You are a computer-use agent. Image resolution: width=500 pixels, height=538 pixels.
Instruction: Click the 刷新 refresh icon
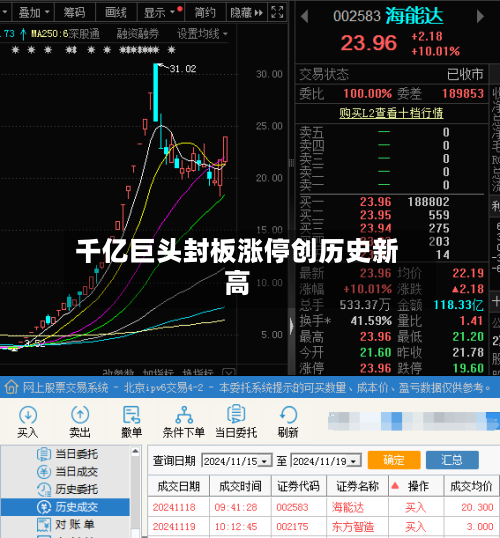point(288,422)
